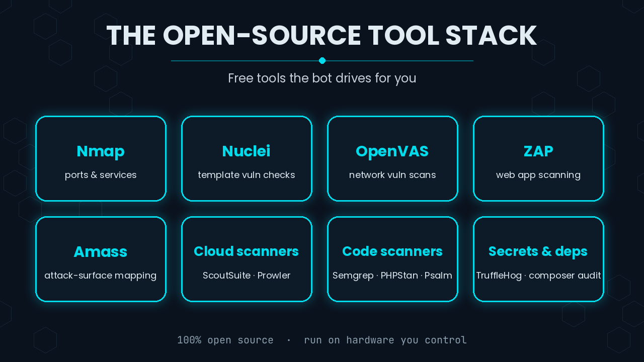Select the word "TruffleHog"

pos(498,276)
